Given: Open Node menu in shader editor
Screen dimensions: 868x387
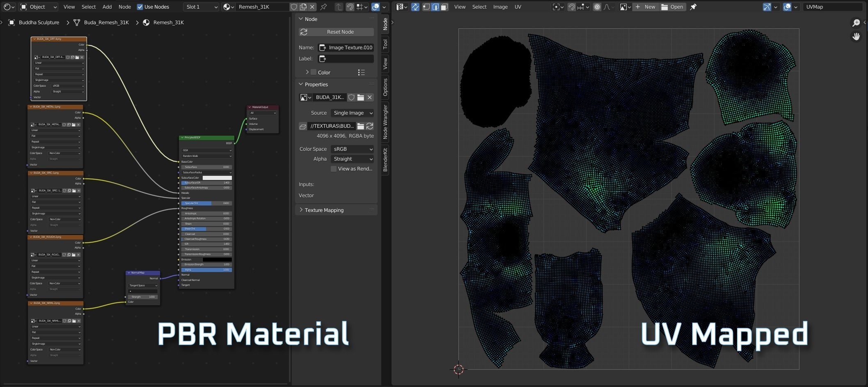Looking at the screenshot, I should coord(125,7).
